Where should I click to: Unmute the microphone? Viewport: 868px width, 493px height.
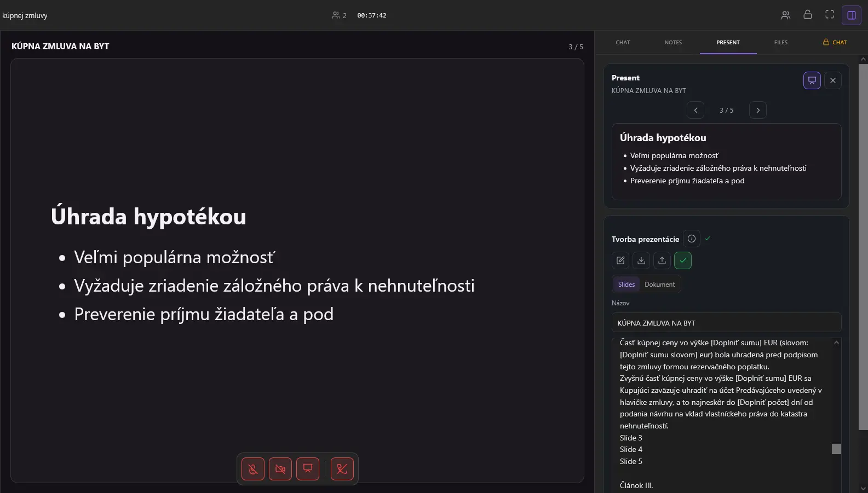[x=253, y=469]
